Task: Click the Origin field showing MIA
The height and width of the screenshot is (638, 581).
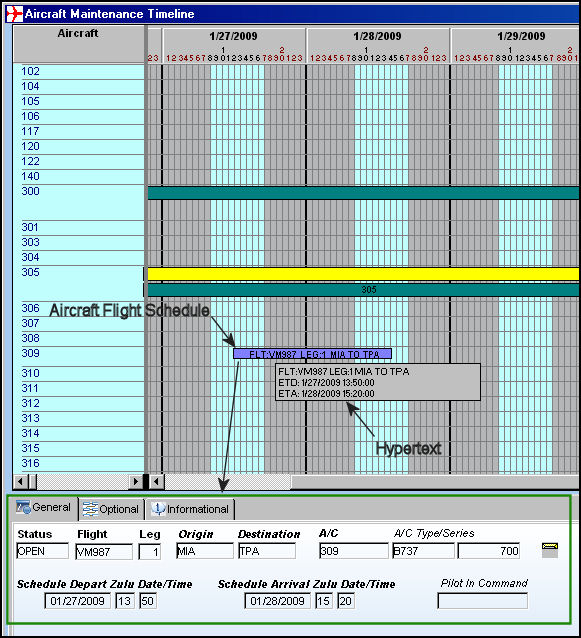Action: pos(205,551)
